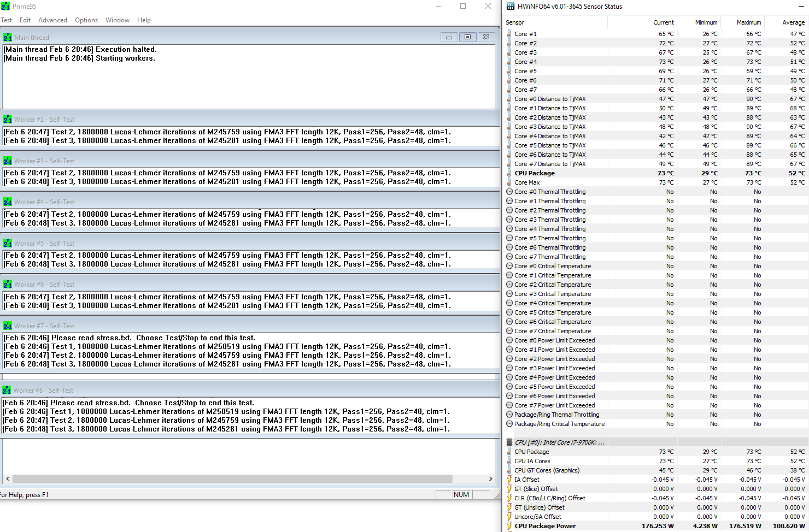Minimize the Main thread child window
The height and width of the screenshot is (532, 809).
click(x=449, y=37)
